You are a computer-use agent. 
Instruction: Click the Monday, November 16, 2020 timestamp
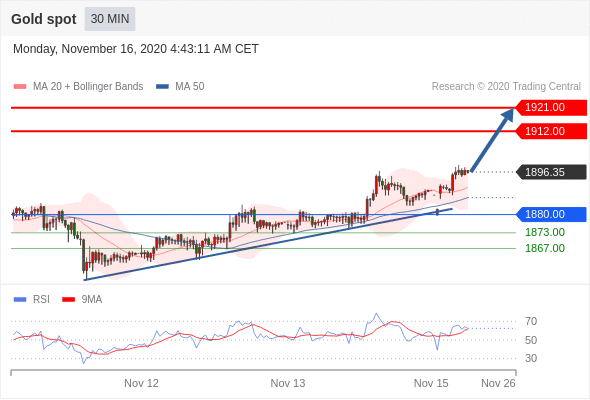(x=136, y=49)
